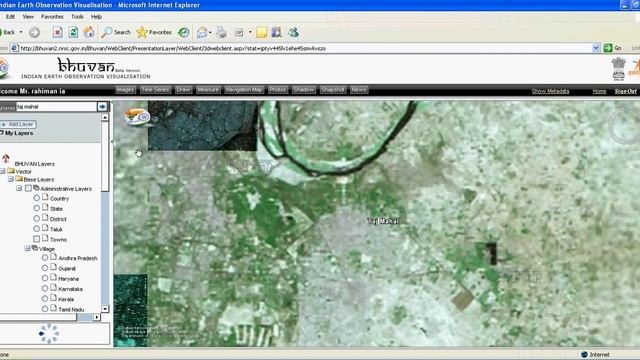Select the Andhra Pradesh village radio button
This screenshot has height=360, width=640.
45,258
